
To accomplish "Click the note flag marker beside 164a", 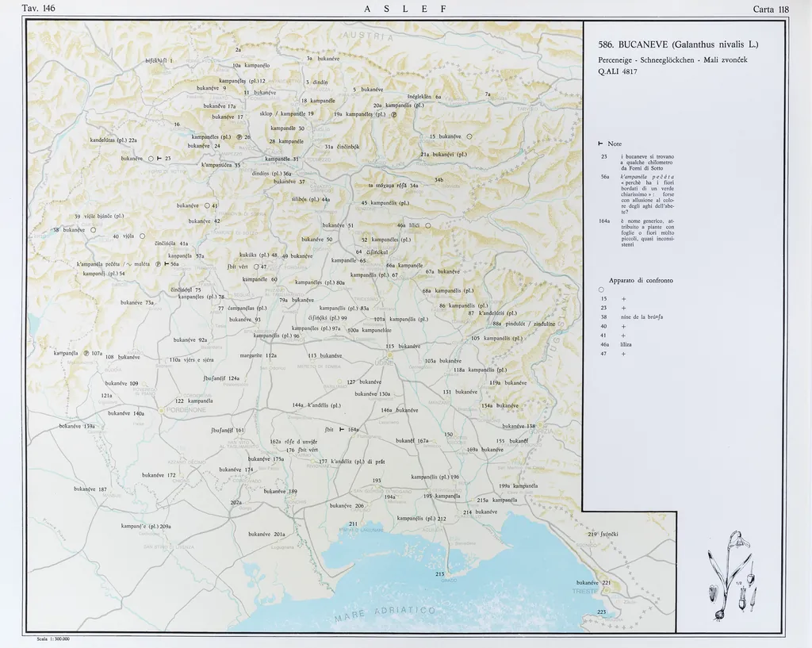I will click(342, 429).
